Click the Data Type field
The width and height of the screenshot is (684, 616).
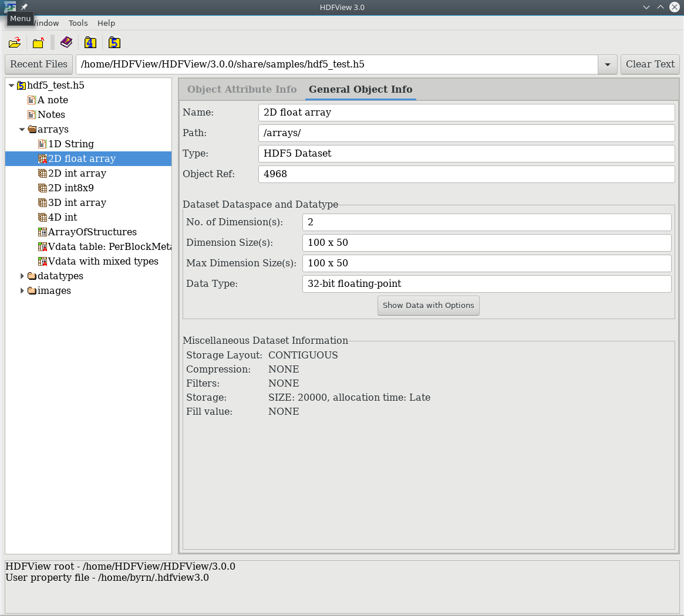487,284
